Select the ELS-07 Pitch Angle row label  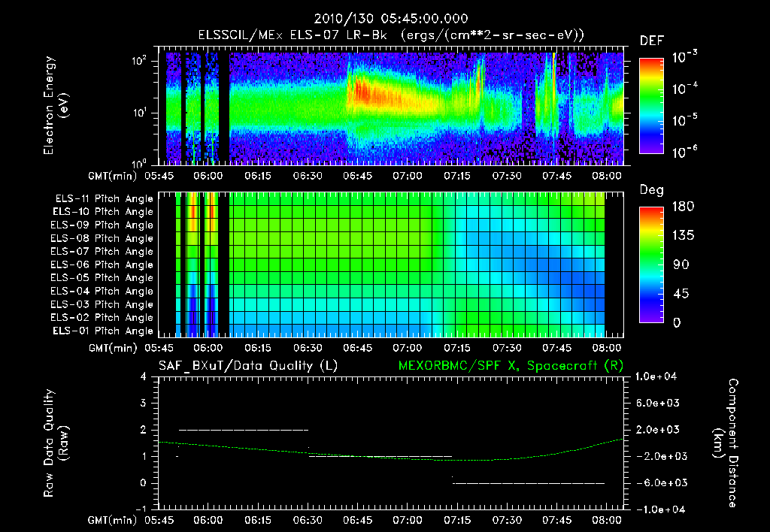click(x=102, y=251)
